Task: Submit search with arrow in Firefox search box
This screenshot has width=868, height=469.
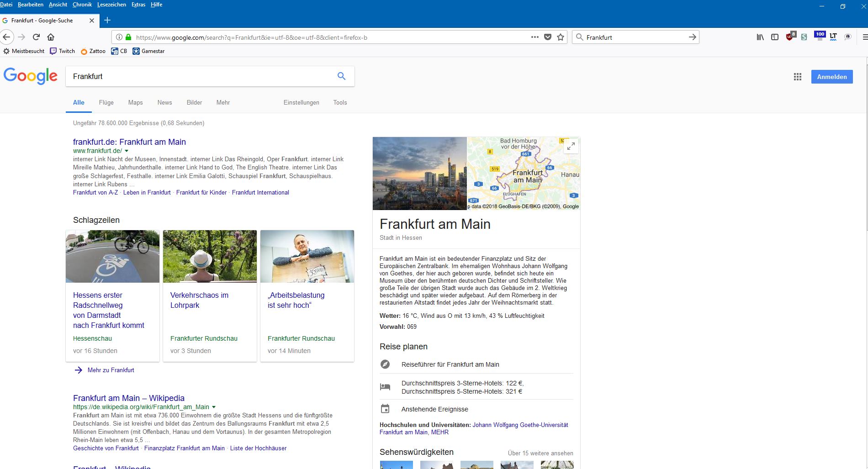Action: (x=693, y=37)
